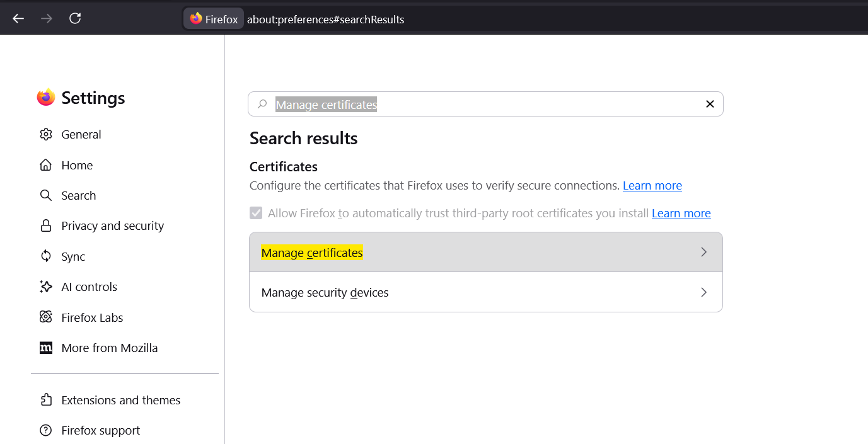The height and width of the screenshot is (444, 868).
Task: Open Privacy and security settings
Action: 113,225
